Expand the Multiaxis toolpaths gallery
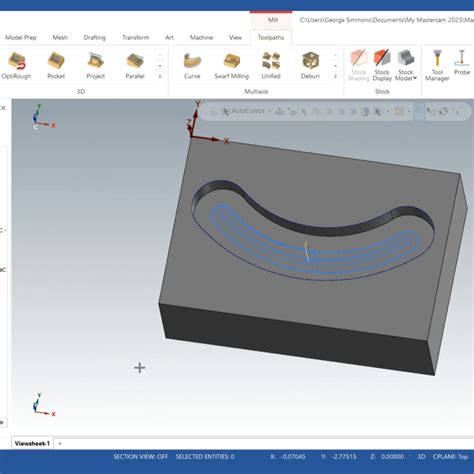Screen dimensions: 474x474 335,76
